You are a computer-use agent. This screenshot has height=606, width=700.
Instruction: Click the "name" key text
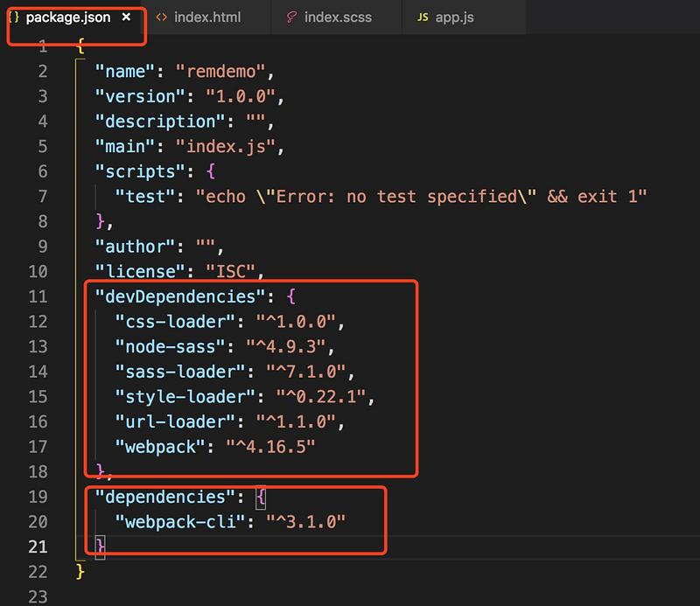124,71
